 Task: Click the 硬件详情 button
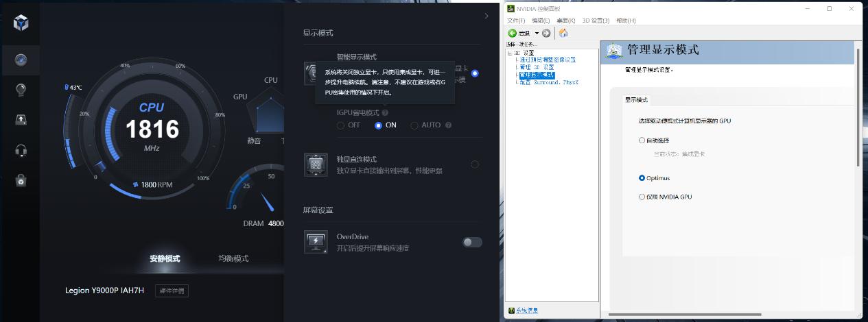(172, 290)
